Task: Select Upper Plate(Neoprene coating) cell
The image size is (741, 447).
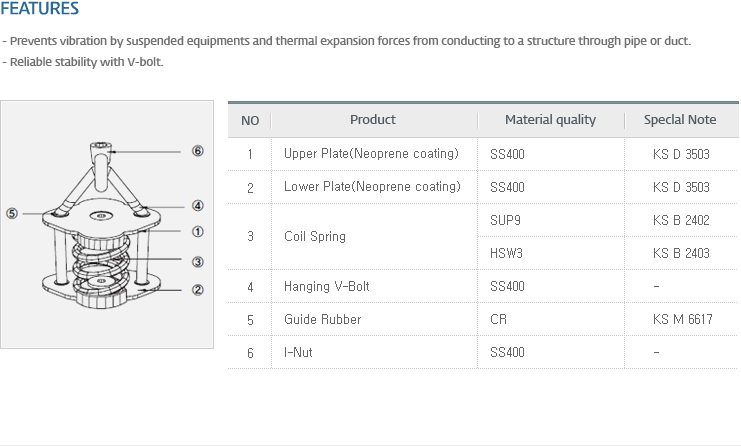Action: click(371, 154)
